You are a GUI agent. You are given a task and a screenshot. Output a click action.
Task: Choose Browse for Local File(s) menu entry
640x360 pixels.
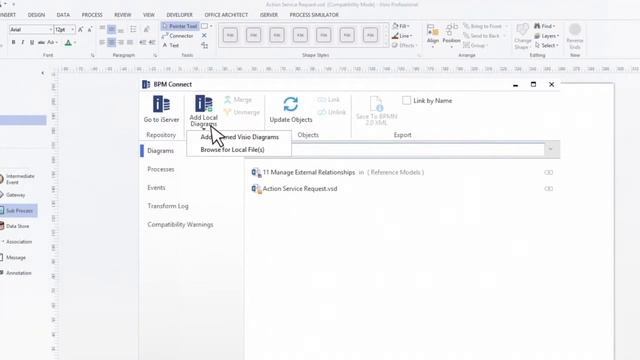[232, 150]
